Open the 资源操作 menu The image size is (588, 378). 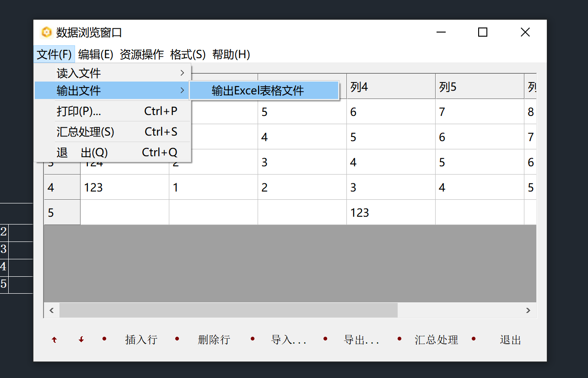point(141,55)
